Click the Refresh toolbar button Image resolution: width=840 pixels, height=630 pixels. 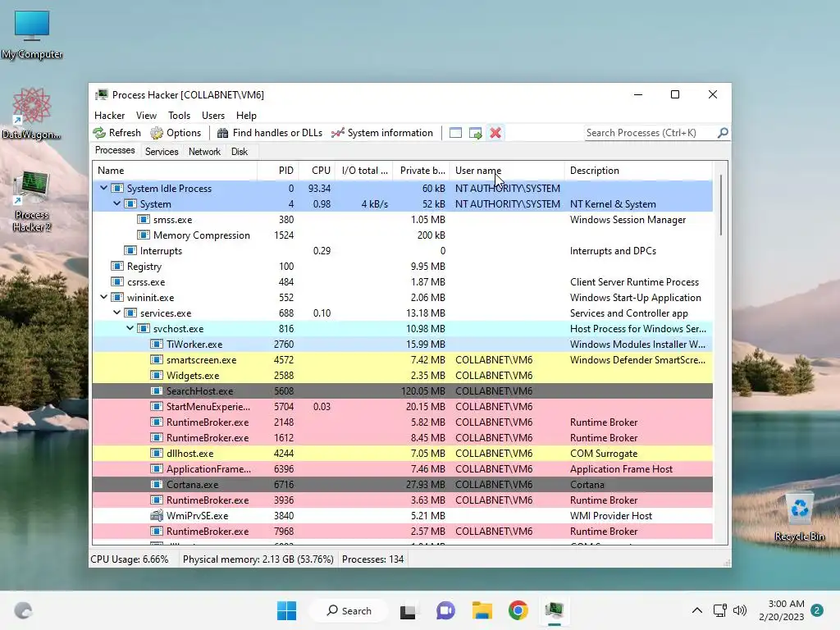click(116, 133)
